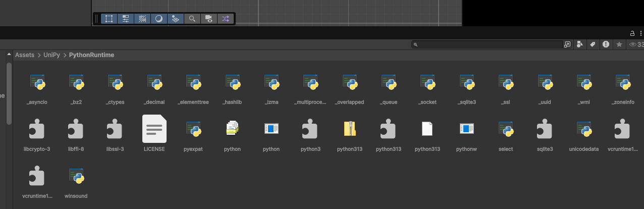The height and width of the screenshot is (209, 644).
Task: Toggle the crossed-out grid overlay button
Action: point(142,19)
